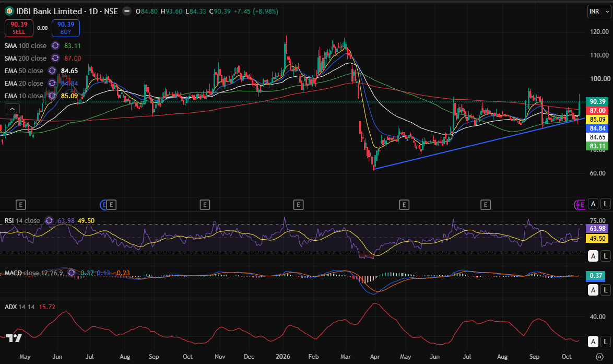The width and height of the screenshot is (613, 364).
Task: Click the Dec label on time axis
Action: (249, 357)
